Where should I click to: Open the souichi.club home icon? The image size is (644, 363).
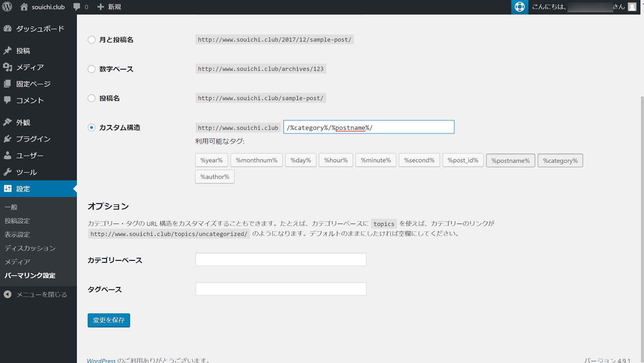coord(24,7)
